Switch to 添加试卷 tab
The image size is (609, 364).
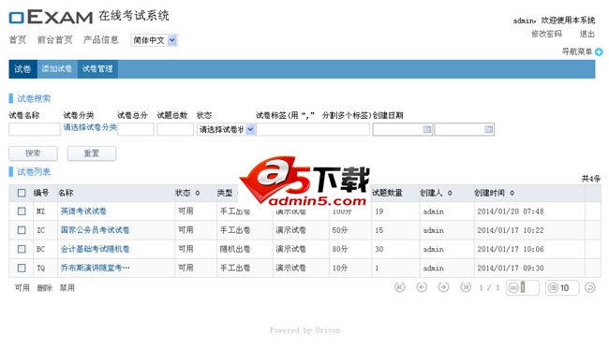click(x=57, y=69)
